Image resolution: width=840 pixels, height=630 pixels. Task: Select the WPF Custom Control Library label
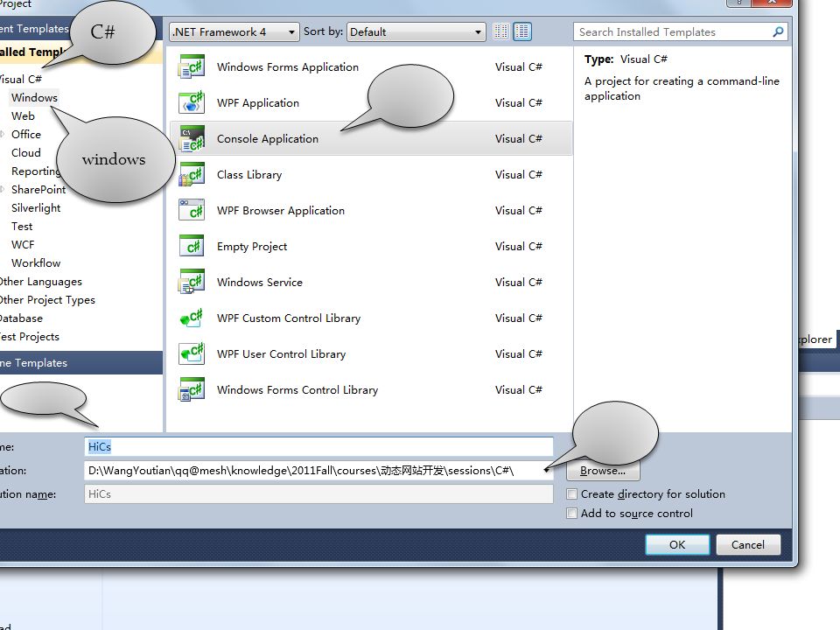(289, 318)
